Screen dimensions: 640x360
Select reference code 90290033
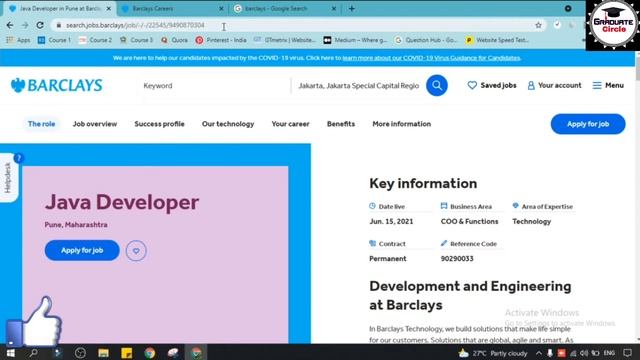pos(457,258)
